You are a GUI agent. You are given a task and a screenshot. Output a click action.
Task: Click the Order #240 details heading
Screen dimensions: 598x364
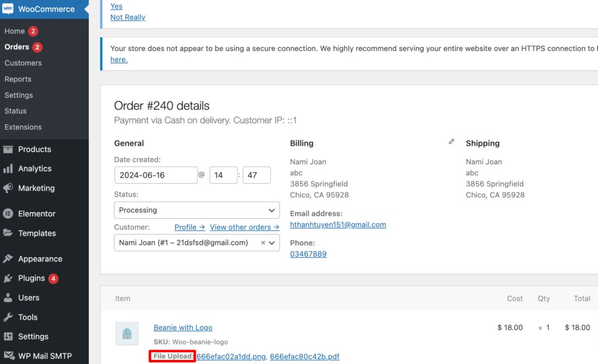(x=162, y=106)
